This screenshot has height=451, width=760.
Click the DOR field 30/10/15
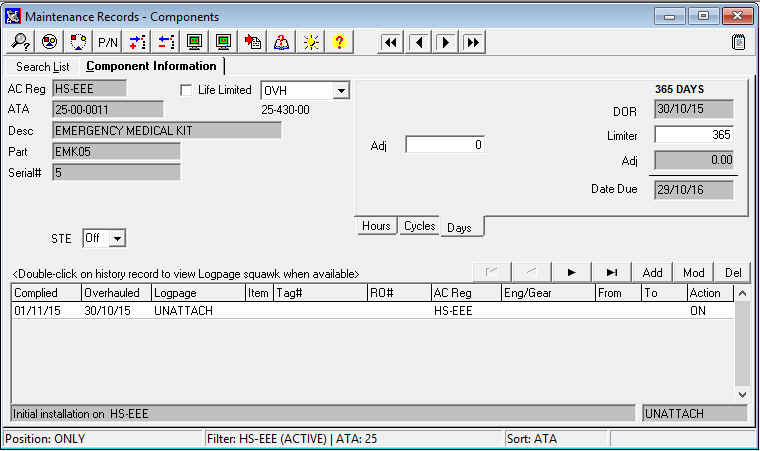[694, 109]
